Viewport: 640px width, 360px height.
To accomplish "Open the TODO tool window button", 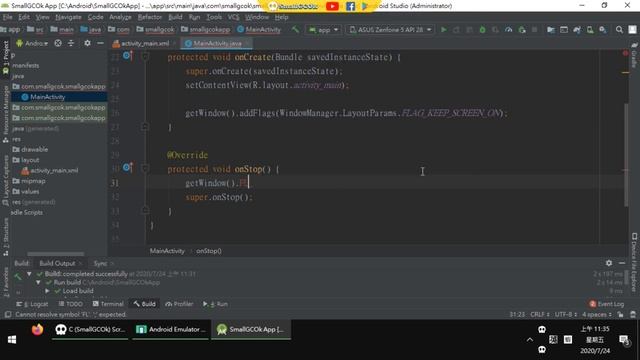I will pyautogui.click(x=70, y=304).
